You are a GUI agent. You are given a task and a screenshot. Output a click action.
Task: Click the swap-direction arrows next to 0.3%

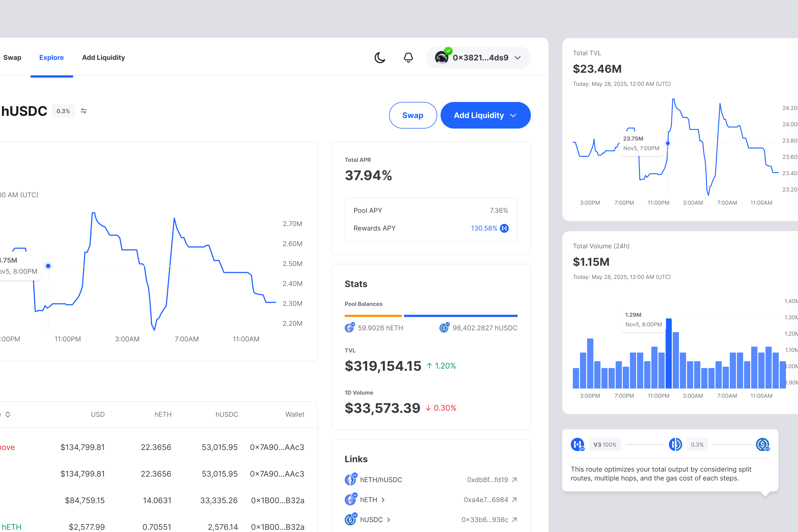[84, 111]
